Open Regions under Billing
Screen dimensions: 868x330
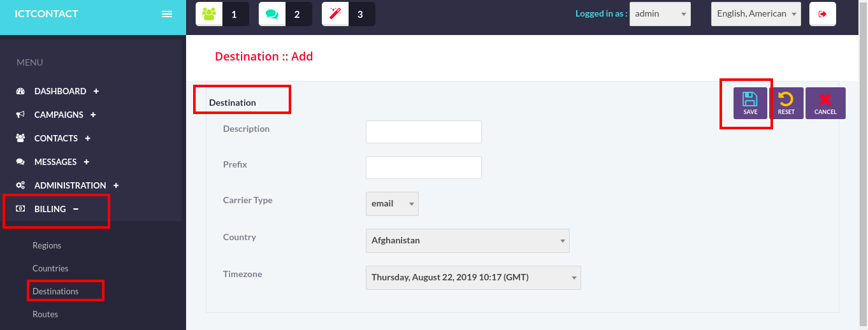point(47,245)
